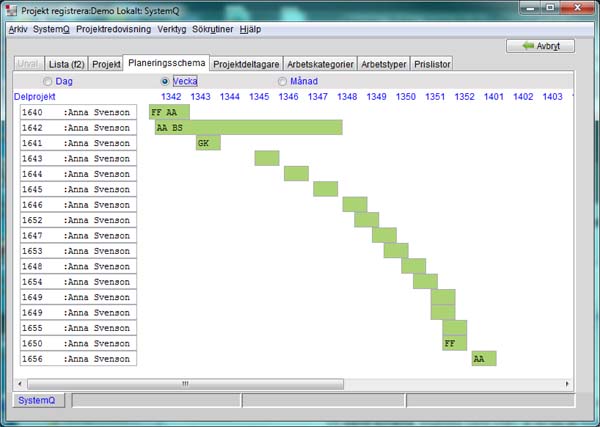Open the Prislistor tab
The image size is (600, 427).
pyautogui.click(x=432, y=64)
